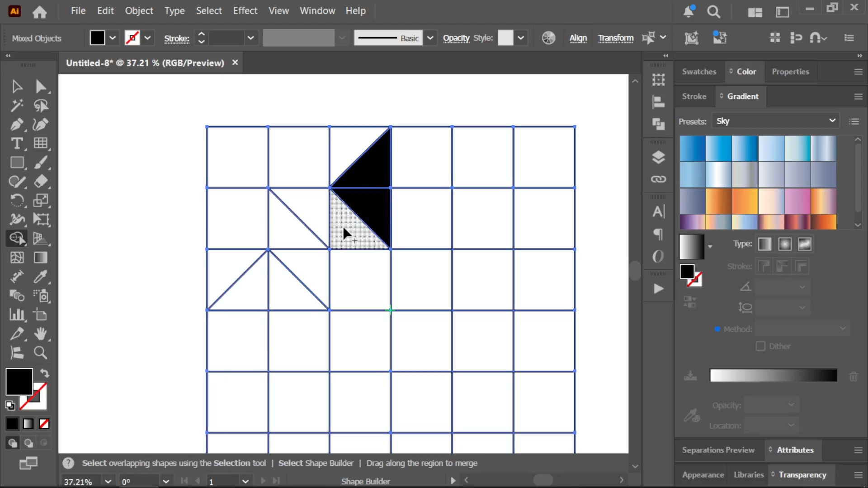
Task: Open the Search magnifier in title bar
Action: click(x=713, y=12)
